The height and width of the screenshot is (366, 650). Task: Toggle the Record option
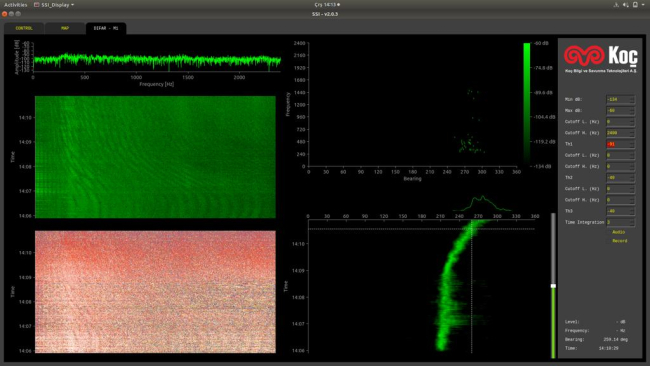[619, 241]
